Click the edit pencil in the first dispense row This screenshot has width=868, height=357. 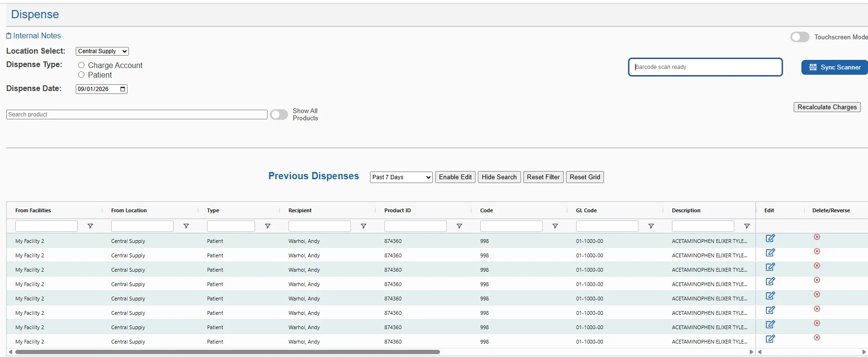point(770,238)
